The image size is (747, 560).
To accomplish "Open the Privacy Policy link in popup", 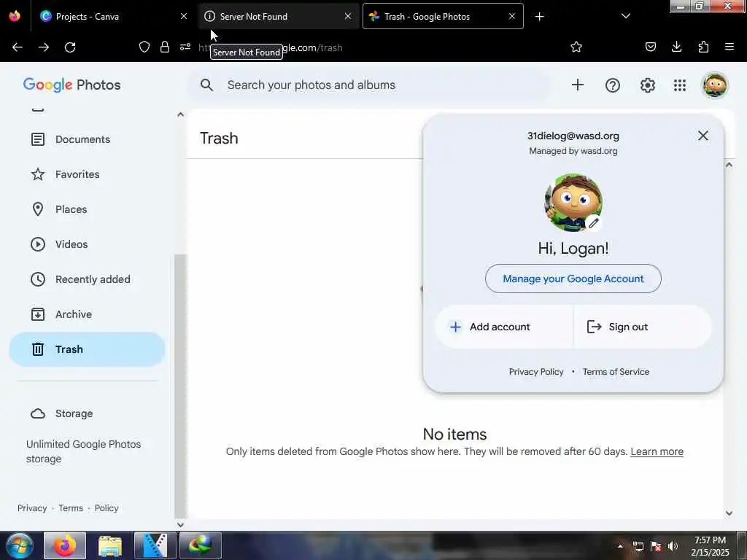I will 536,372.
